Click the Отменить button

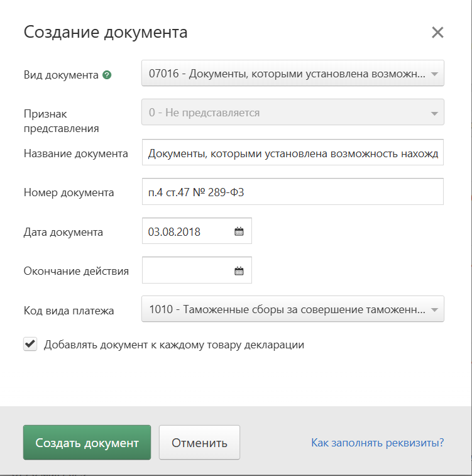pyautogui.click(x=199, y=442)
